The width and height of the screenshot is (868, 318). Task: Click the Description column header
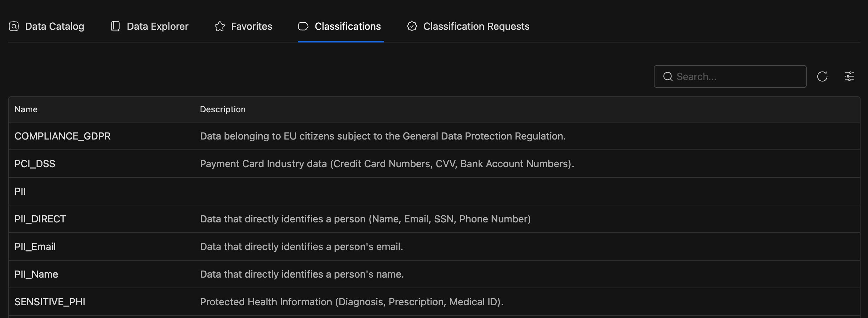[223, 109]
